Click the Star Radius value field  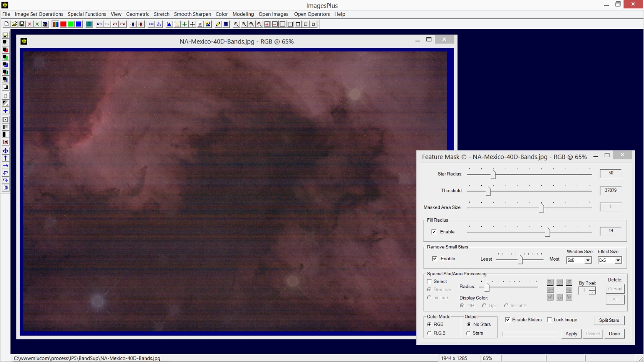tap(610, 173)
